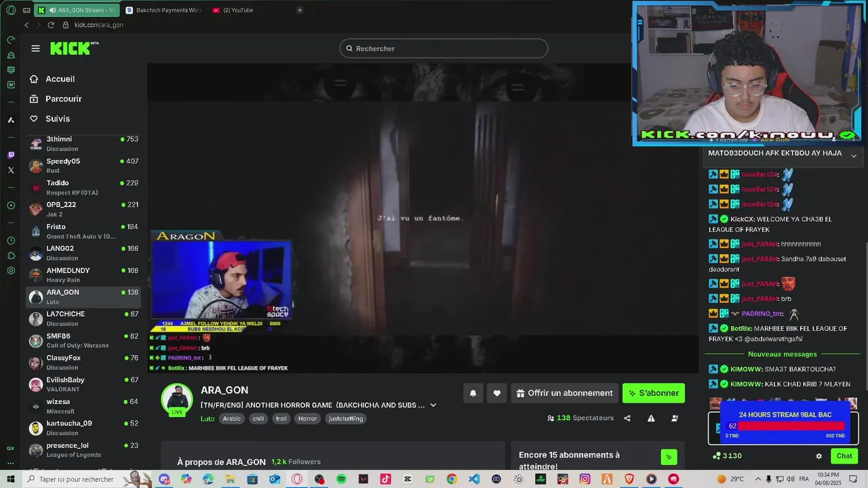The height and width of the screenshot is (488, 868).
Task: Report the stream with warning icon
Action: click(x=651, y=418)
